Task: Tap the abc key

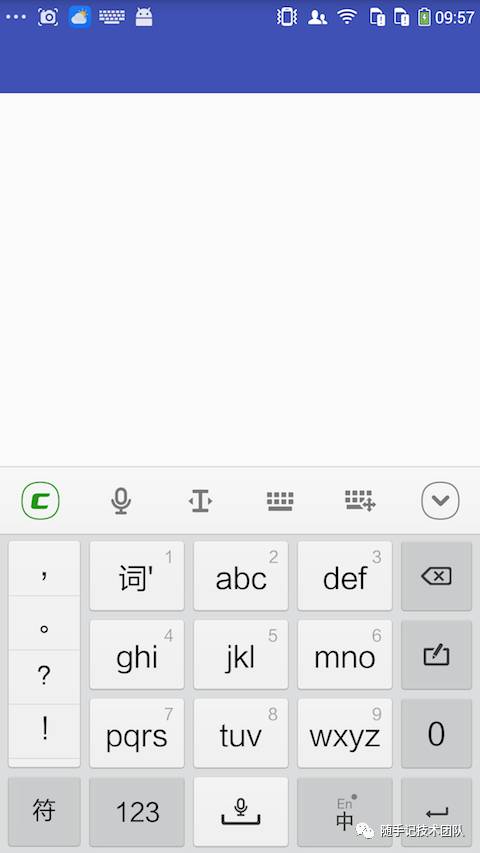Action: [x=241, y=576]
